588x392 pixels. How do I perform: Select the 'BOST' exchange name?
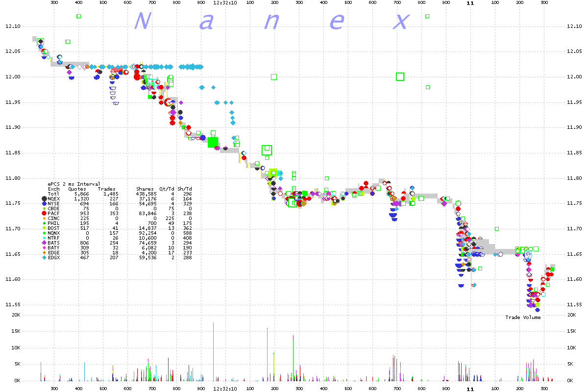point(53,228)
